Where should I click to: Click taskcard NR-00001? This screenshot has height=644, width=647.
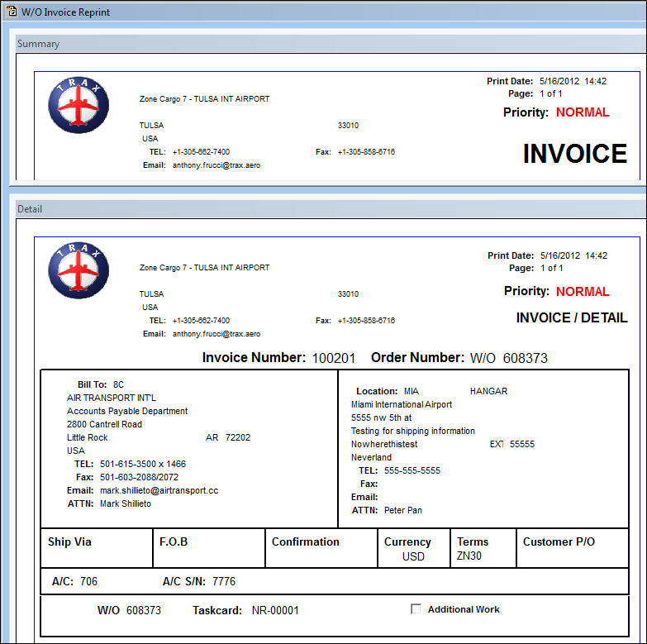[275, 610]
